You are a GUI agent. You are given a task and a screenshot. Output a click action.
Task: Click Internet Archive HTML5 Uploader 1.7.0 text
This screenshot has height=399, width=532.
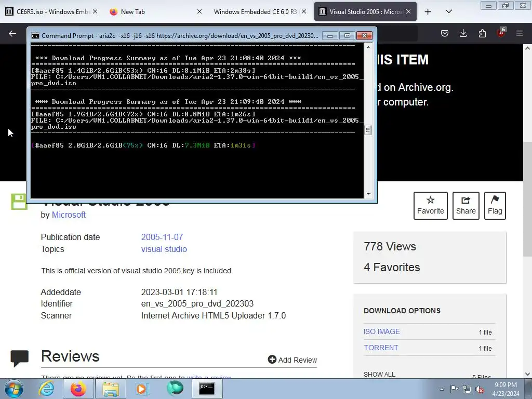(214, 315)
